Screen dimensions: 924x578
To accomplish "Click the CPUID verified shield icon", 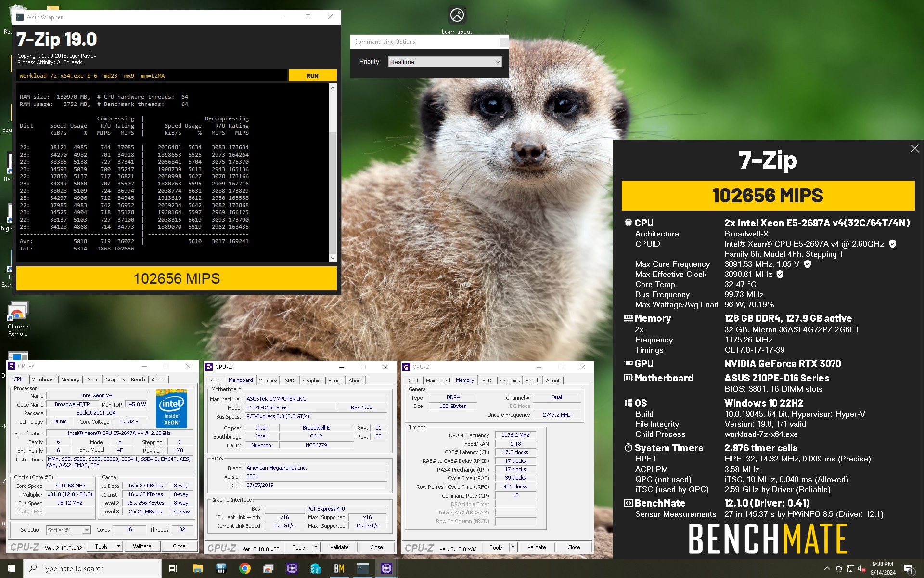I will coord(893,244).
